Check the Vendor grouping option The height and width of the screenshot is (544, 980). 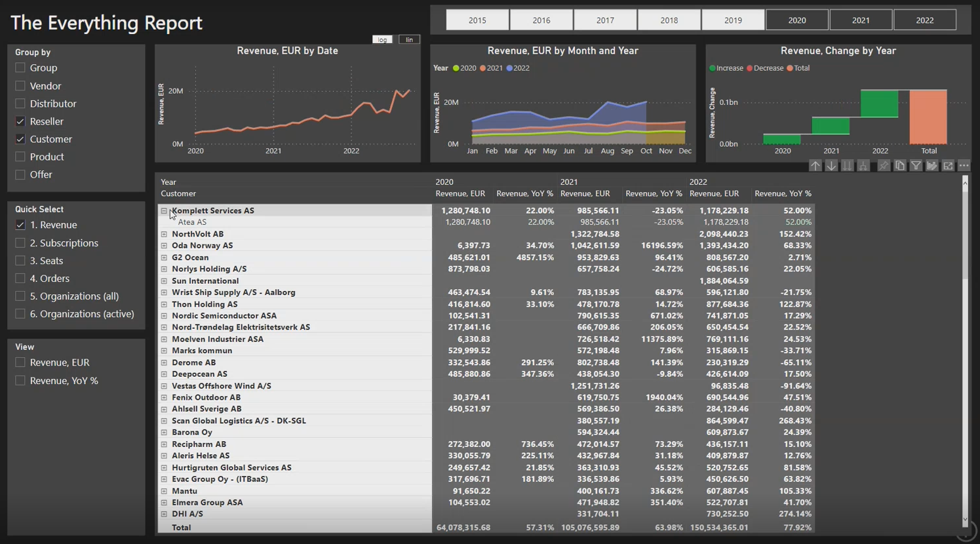point(20,86)
